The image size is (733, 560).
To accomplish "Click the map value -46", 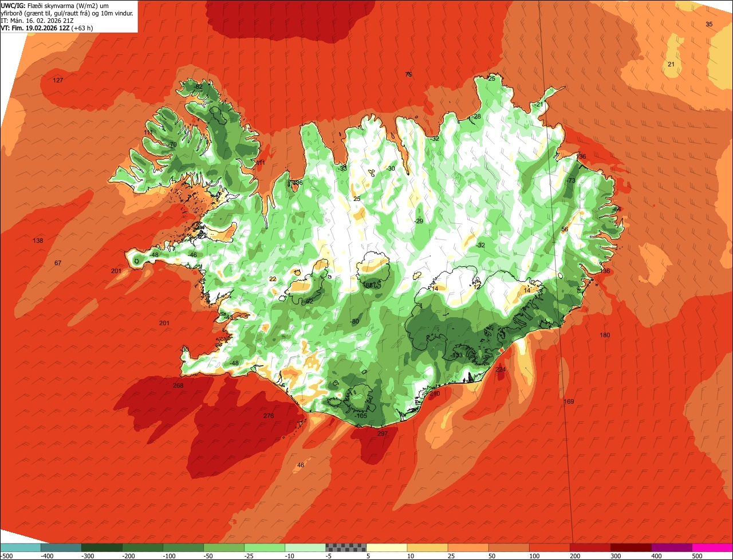I will coord(192,255).
